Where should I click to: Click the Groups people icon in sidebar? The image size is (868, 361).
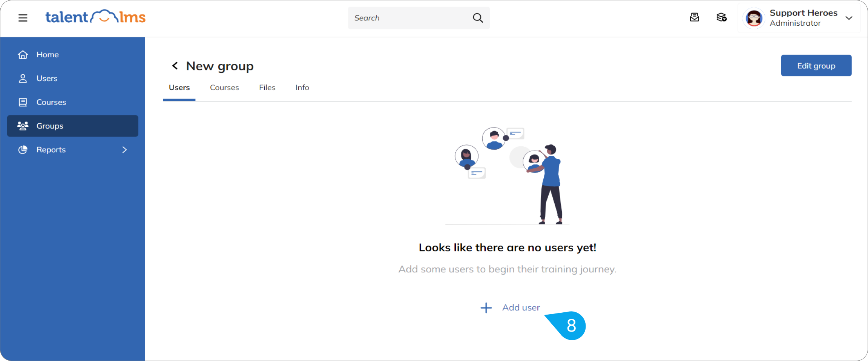point(23,126)
